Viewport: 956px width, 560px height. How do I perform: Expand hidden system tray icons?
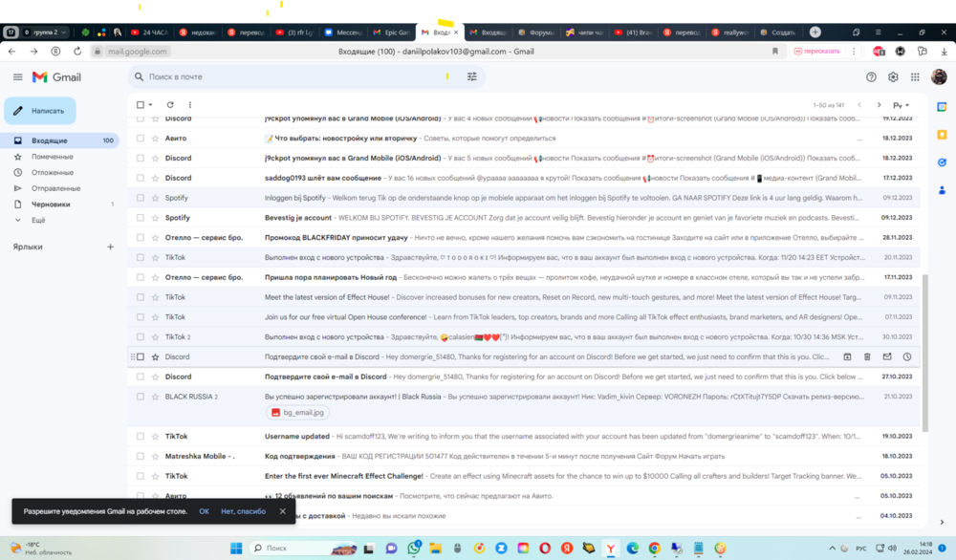[x=832, y=549]
